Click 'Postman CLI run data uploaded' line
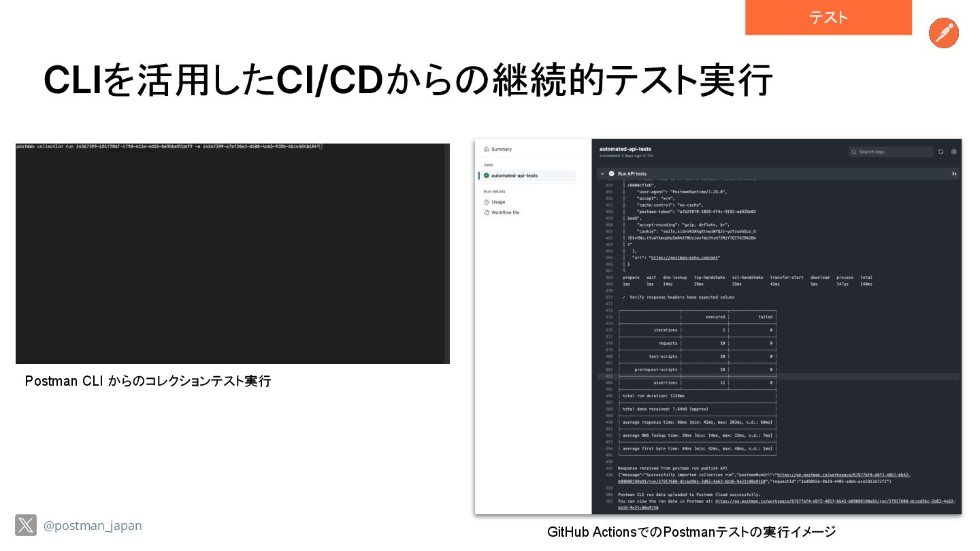The image size is (980, 551). click(689, 495)
